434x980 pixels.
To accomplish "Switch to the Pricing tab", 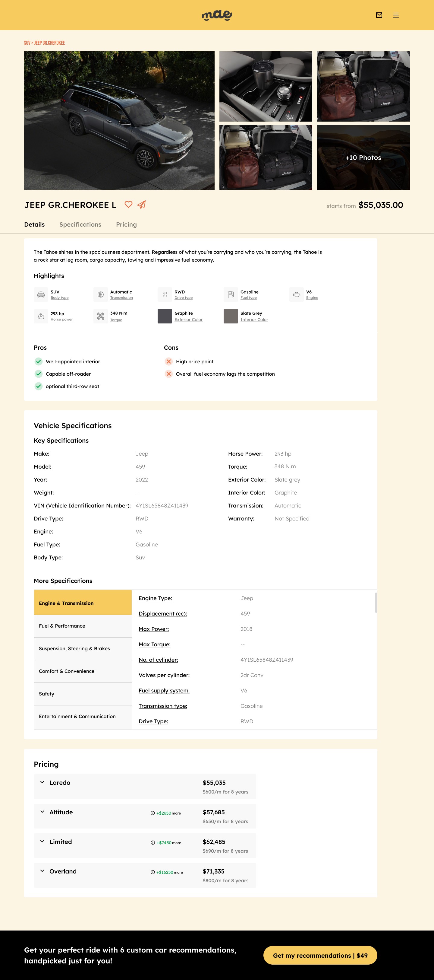I will click(127, 224).
